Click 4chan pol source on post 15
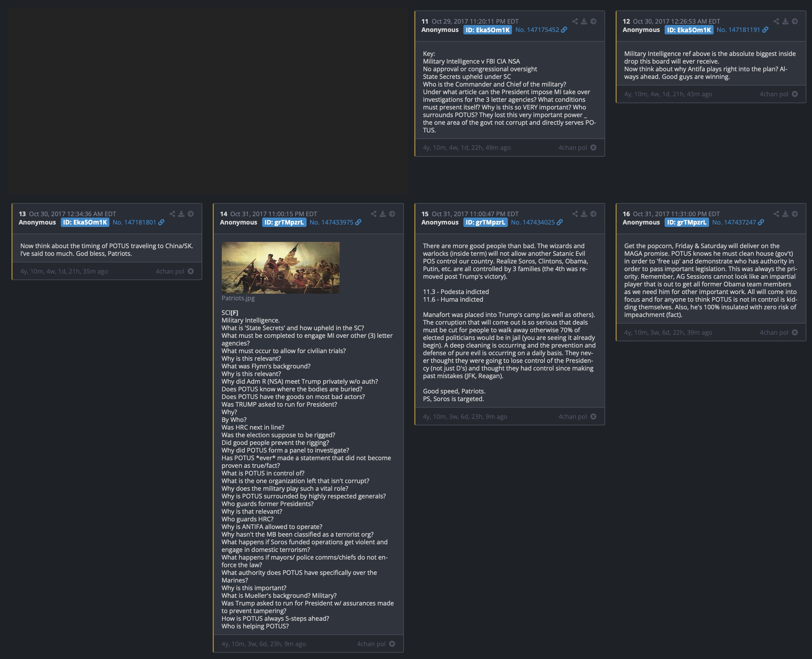This screenshot has height=659, width=812. tap(573, 416)
